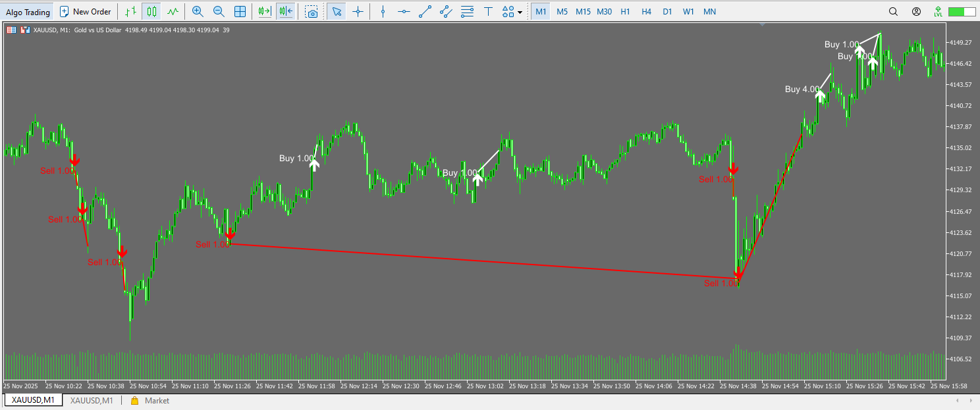Arrange chart windows with the tile grid icon
This screenshot has width=980, height=410.
click(x=240, y=11)
